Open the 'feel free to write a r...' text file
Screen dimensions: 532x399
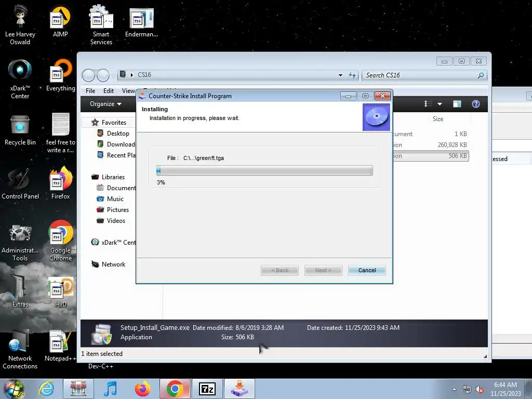tap(61, 133)
